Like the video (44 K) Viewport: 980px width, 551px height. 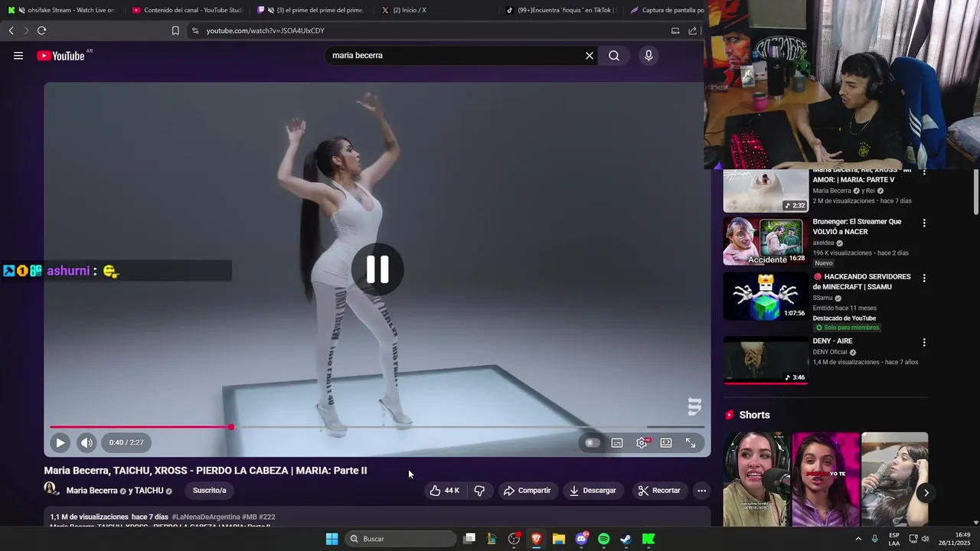[x=445, y=491]
